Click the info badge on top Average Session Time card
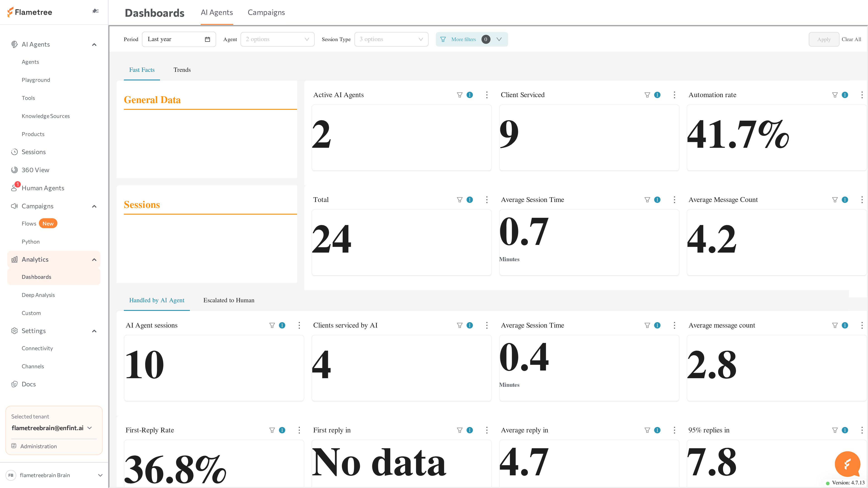Viewport: 868px width, 488px height. (x=657, y=200)
